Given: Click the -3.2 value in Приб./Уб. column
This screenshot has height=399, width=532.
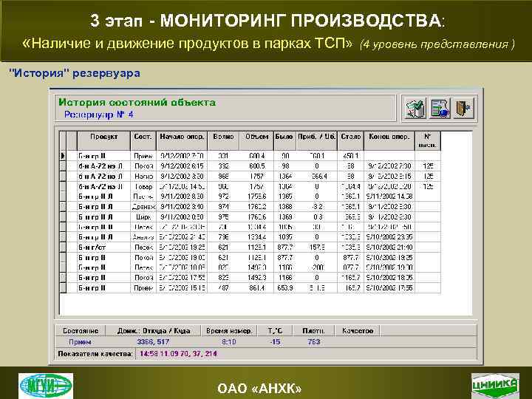Looking at the screenshot, I should point(317,207).
